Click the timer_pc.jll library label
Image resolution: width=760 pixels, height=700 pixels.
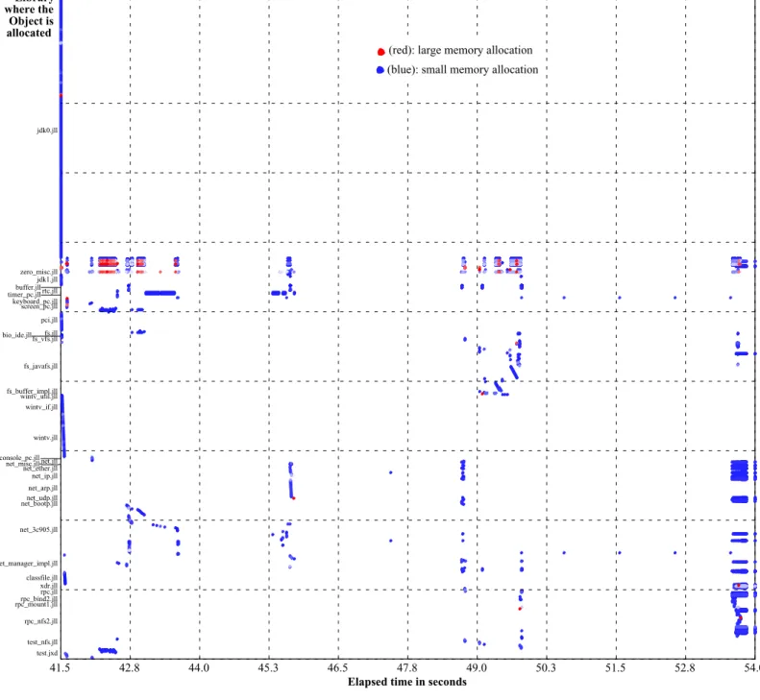[x=24, y=295]
